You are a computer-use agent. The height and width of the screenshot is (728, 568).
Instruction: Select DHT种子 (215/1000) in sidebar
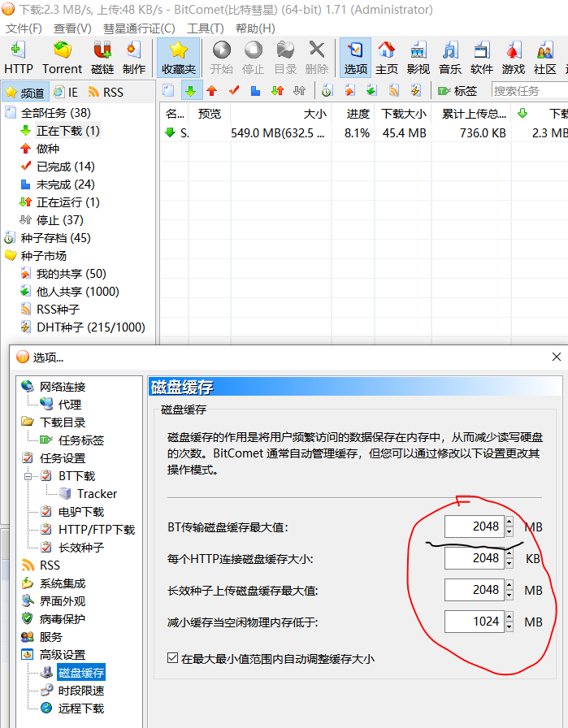90,327
